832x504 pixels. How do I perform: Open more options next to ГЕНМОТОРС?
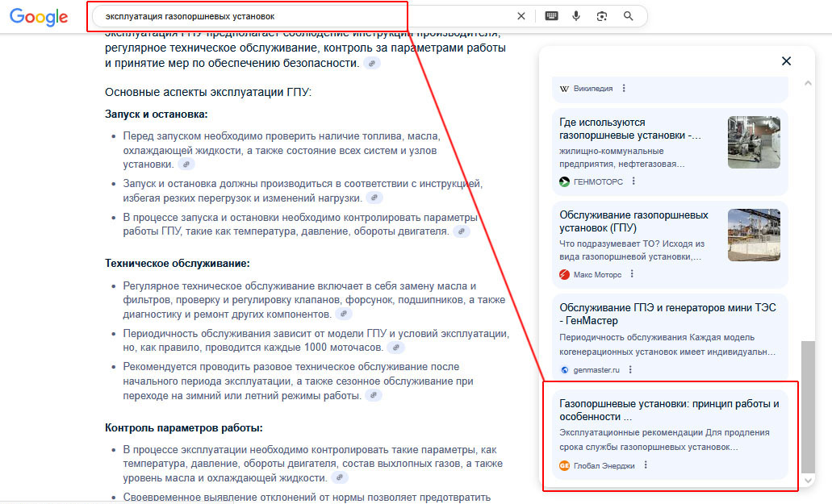[x=633, y=181]
